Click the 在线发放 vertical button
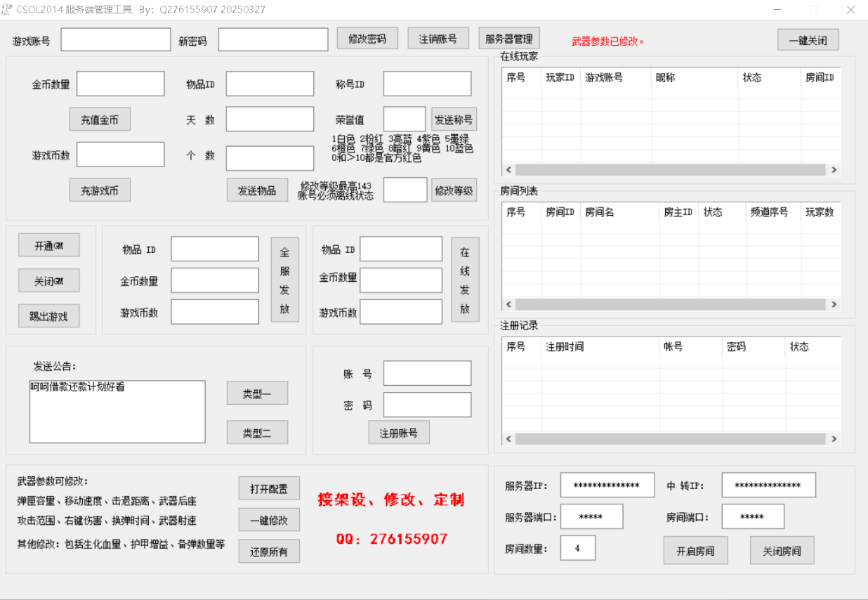The height and width of the screenshot is (600, 868). [465, 280]
